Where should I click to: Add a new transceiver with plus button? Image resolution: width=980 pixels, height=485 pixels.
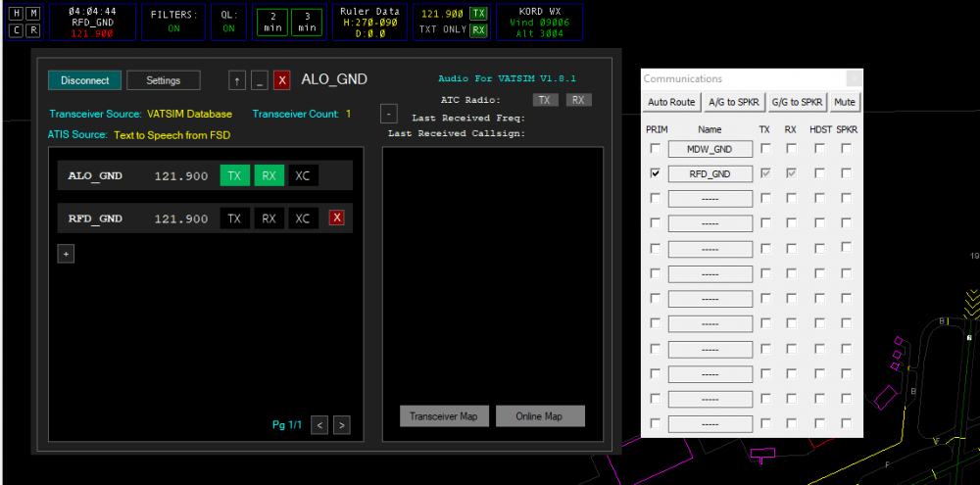pyautogui.click(x=66, y=254)
